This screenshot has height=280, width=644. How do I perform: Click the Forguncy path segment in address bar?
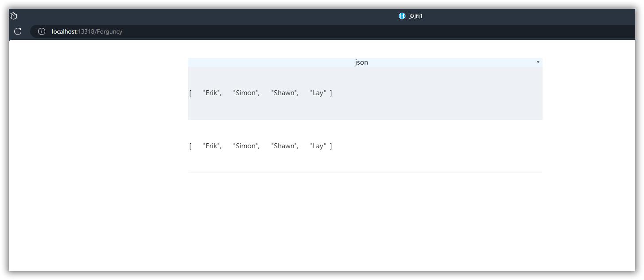click(x=110, y=31)
